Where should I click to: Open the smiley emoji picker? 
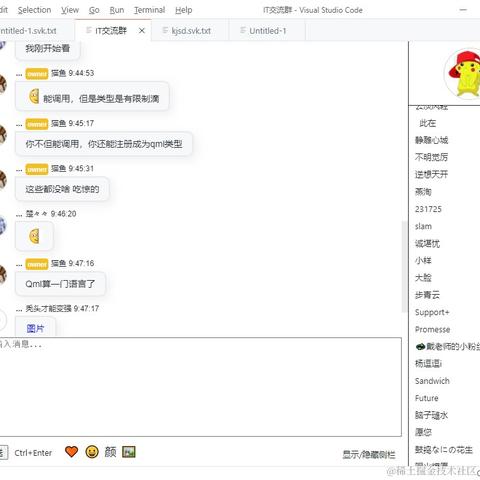(x=92, y=452)
